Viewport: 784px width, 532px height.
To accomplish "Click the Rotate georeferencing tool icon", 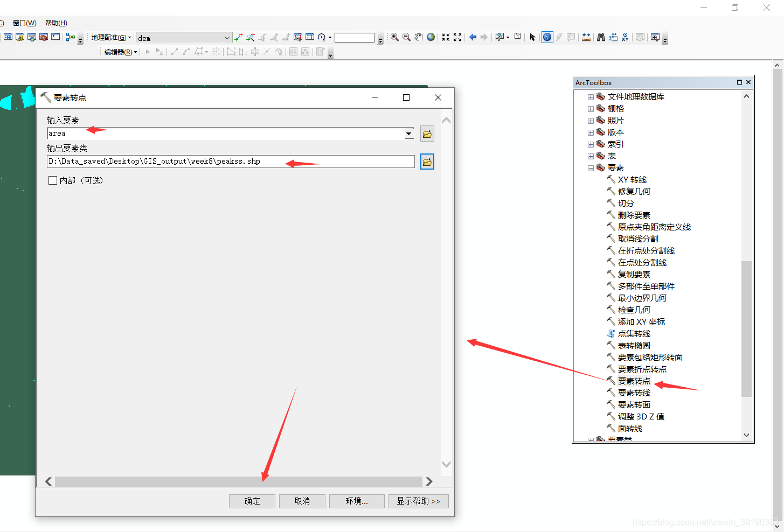I will pyautogui.click(x=322, y=37).
